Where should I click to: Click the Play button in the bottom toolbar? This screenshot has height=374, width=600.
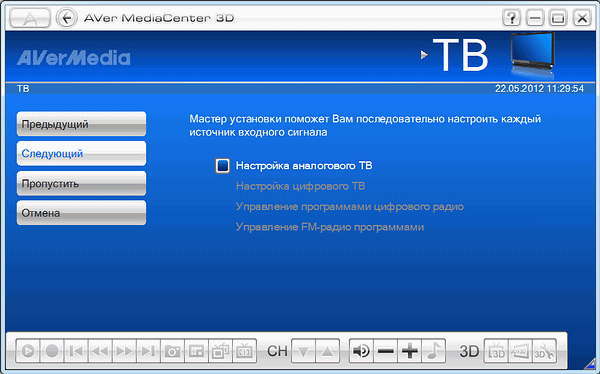pyautogui.click(x=28, y=351)
